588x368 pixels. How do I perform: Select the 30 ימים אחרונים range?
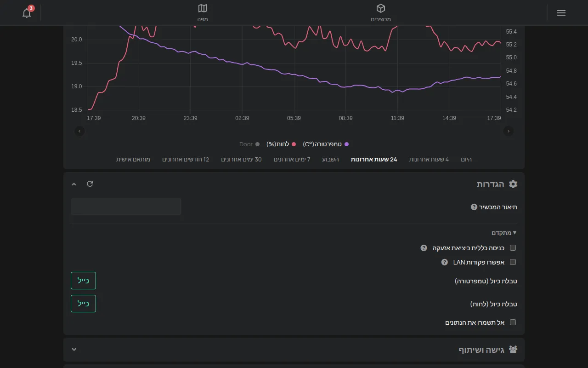pyautogui.click(x=242, y=159)
